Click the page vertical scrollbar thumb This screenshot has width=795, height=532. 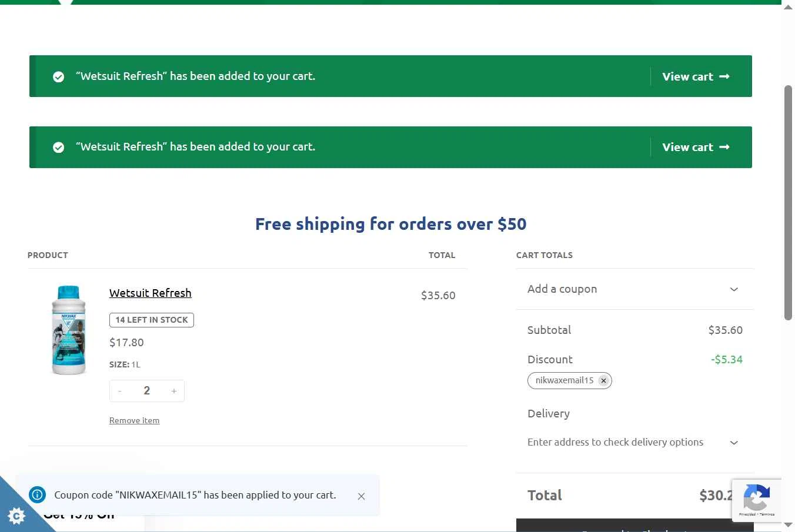tap(789, 203)
